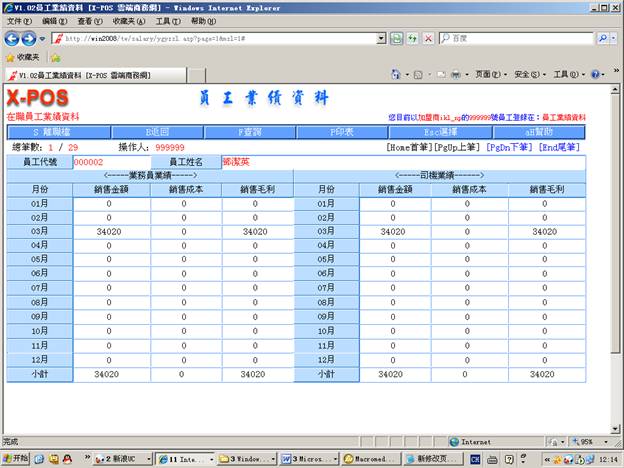Click the IE help question mark icon

[x=595, y=74]
